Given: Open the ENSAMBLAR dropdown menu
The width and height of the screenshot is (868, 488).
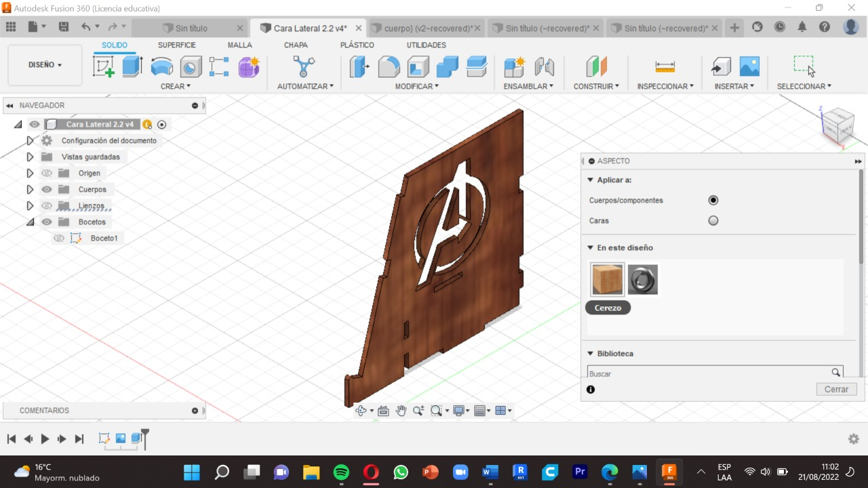Looking at the screenshot, I should pos(528,86).
